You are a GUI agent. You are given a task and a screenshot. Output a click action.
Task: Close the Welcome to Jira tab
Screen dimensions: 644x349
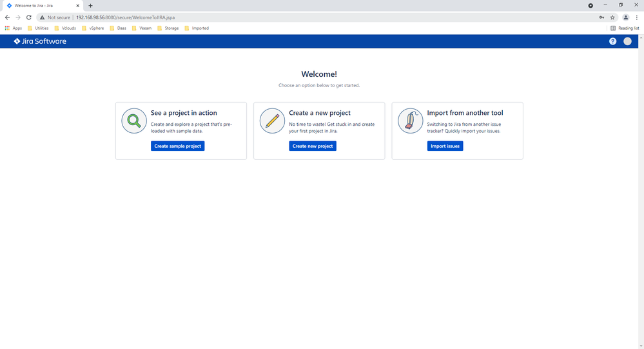[77, 6]
